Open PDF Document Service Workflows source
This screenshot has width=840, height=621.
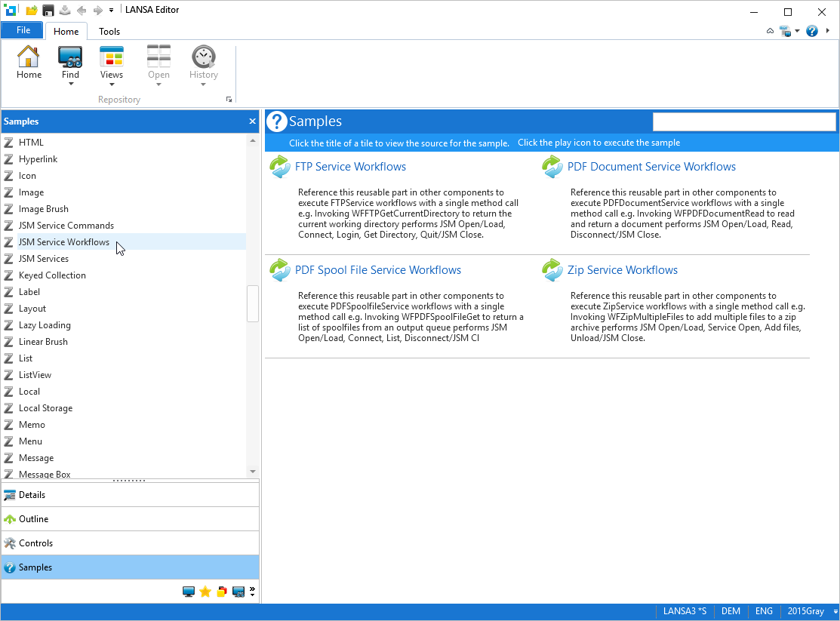(x=651, y=167)
